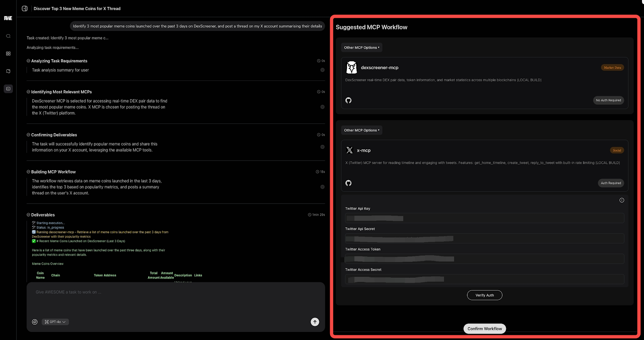
Task: Click the Chain column header
Action: [56, 276]
